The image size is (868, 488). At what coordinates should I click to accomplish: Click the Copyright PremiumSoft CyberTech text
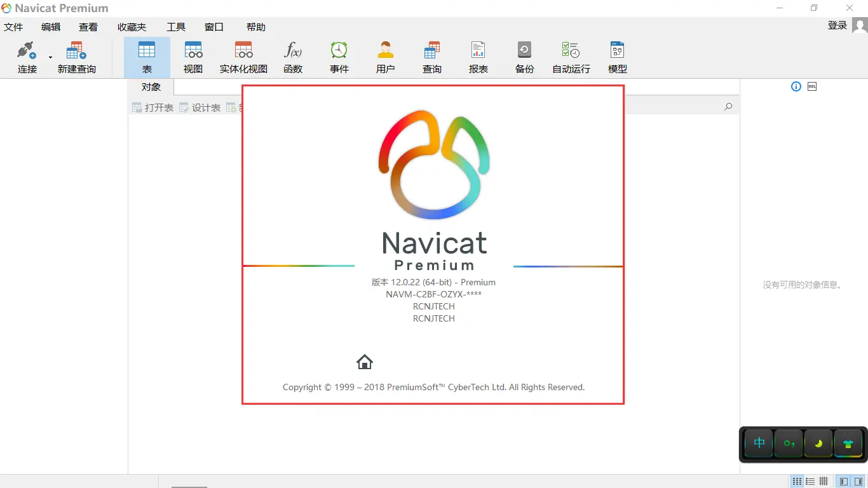tap(433, 387)
